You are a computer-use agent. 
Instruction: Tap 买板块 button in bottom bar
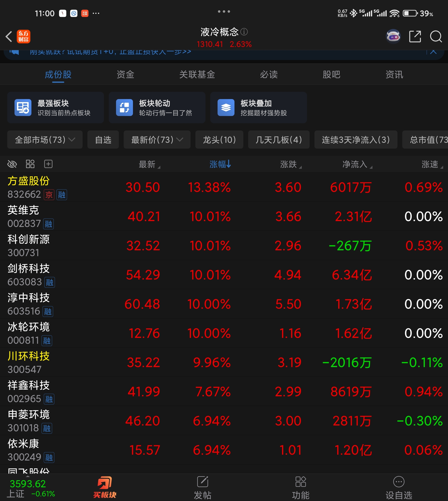coord(105,488)
